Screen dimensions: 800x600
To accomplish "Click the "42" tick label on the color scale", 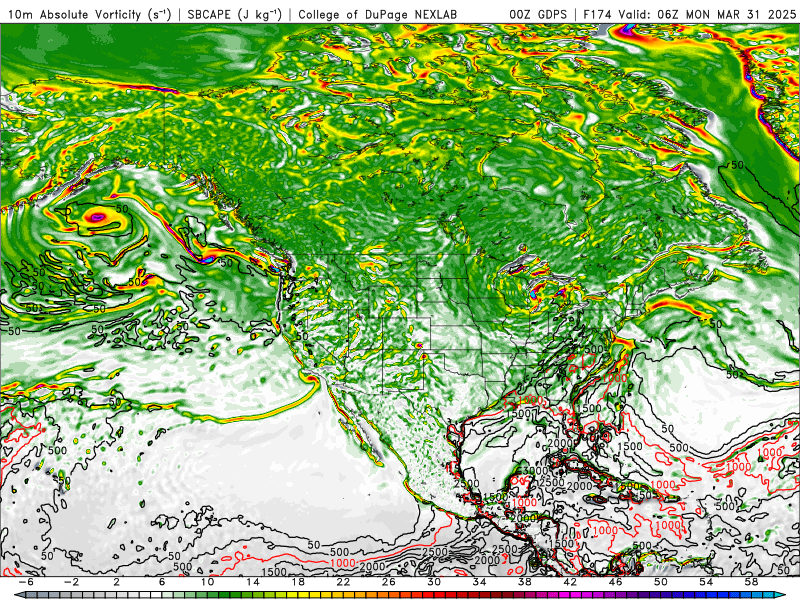I will (570, 582).
